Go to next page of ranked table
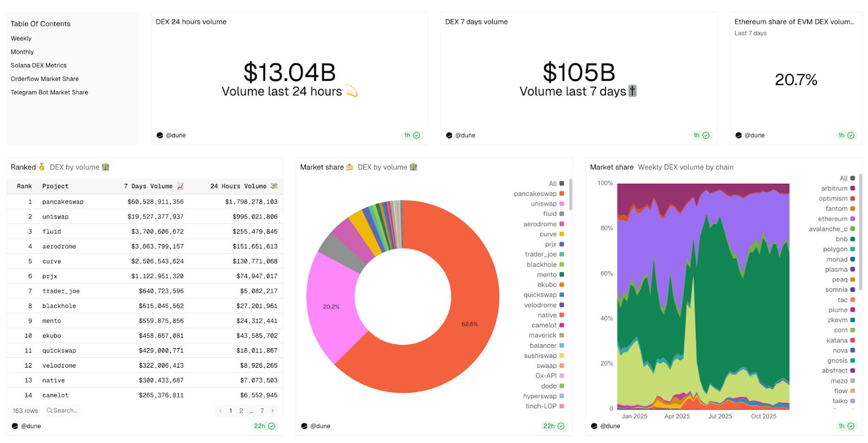 [x=273, y=411]
